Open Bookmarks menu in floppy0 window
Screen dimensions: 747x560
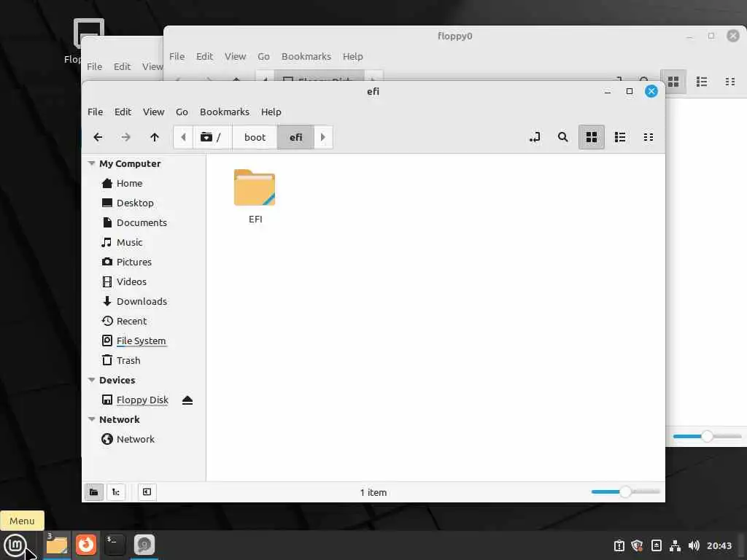[x=306, y=56]
